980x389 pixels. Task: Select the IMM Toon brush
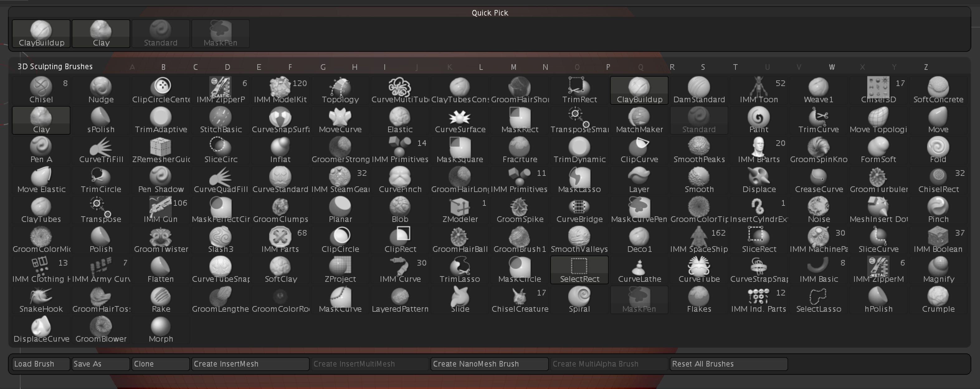(759, 90)
